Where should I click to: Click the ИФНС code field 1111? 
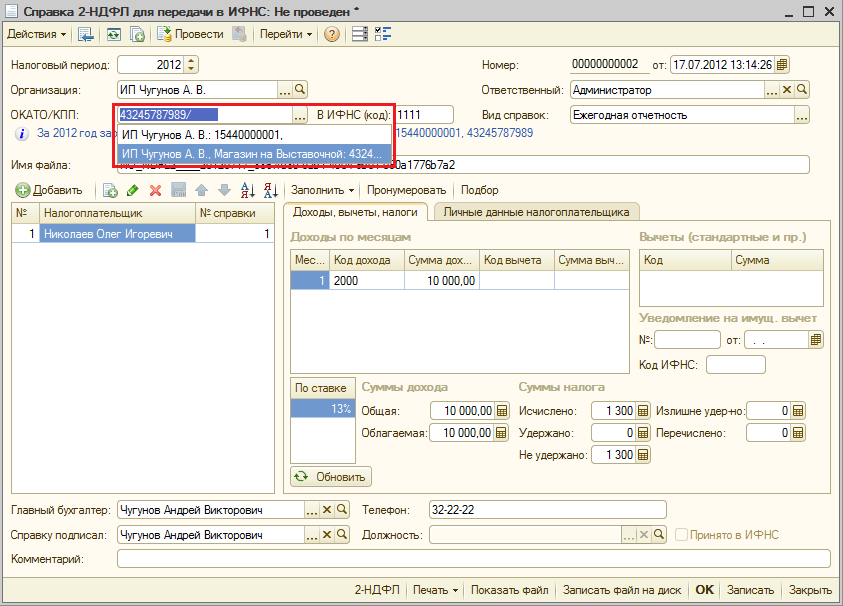(x=424, y=115)
